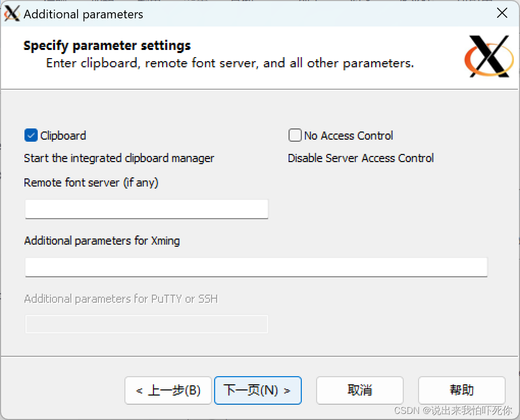Screen dimensions: 520x420
Task: Click the Additional parameters for Xming field
Action: [x=255, y=267]
